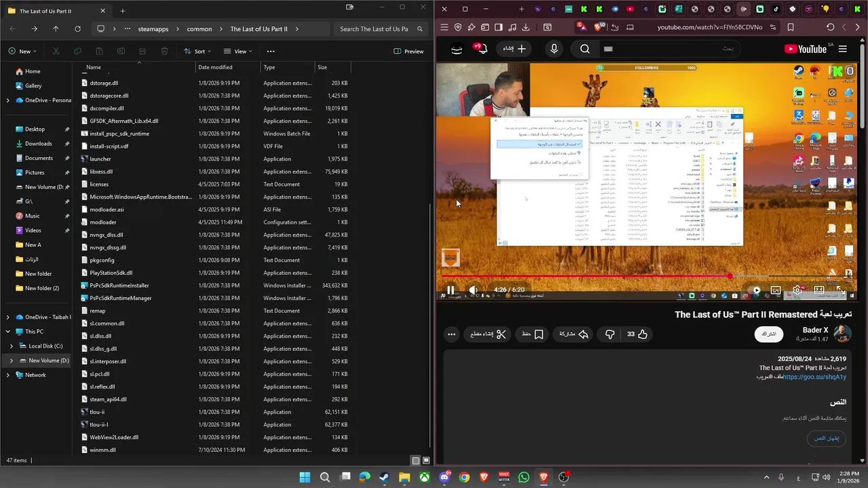
Task: Subscribe to Bader X channel
Action: pyautogui.click(x=768, y=334)
